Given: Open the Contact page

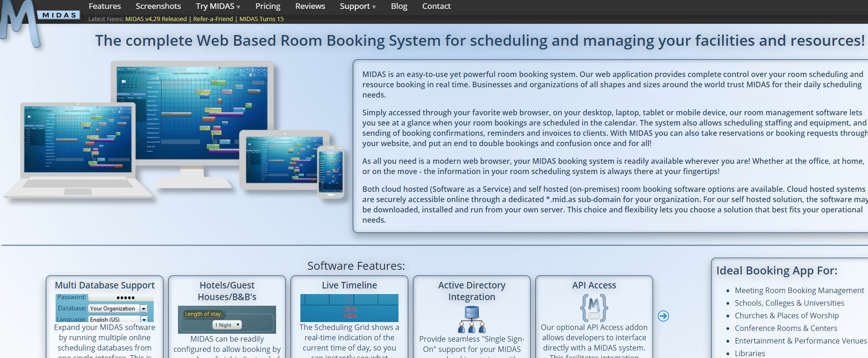Looking at the screenshot, I should click(436, 6).
